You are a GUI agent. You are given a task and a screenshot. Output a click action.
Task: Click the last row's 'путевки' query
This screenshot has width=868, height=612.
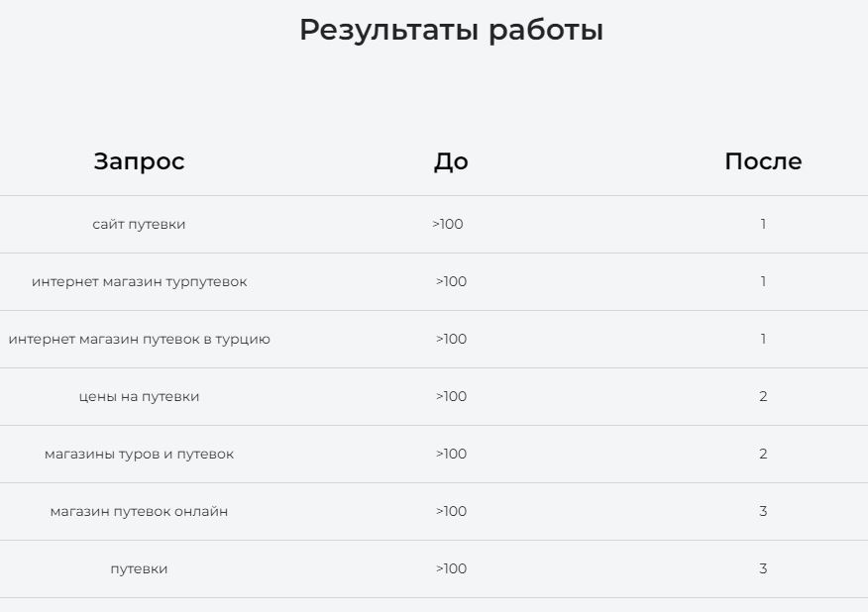click(139, 568)
